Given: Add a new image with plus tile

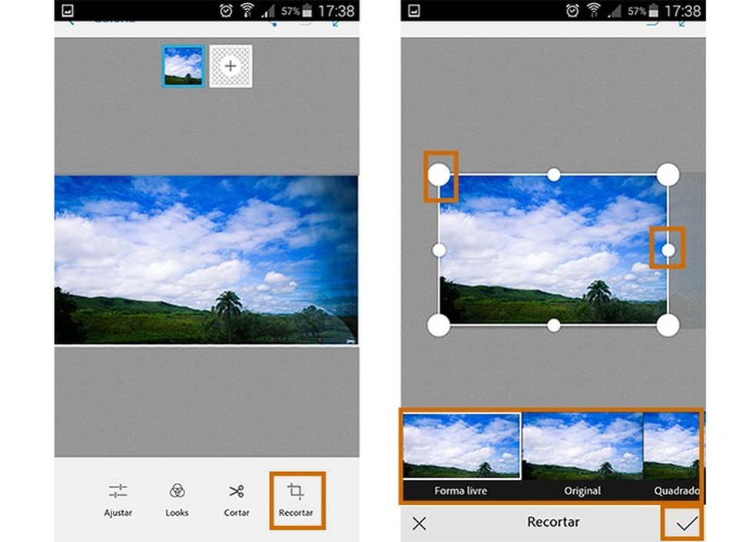Looking at the screenshot, I should point(230,66).
